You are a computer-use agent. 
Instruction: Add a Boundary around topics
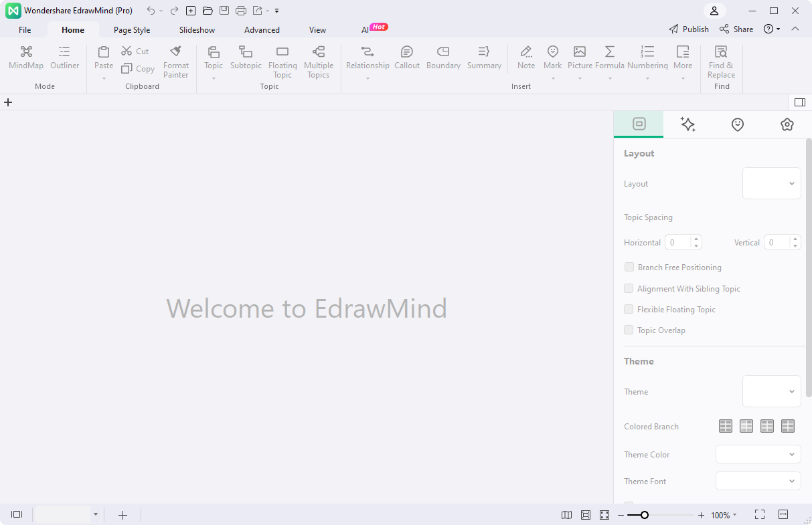443,60
